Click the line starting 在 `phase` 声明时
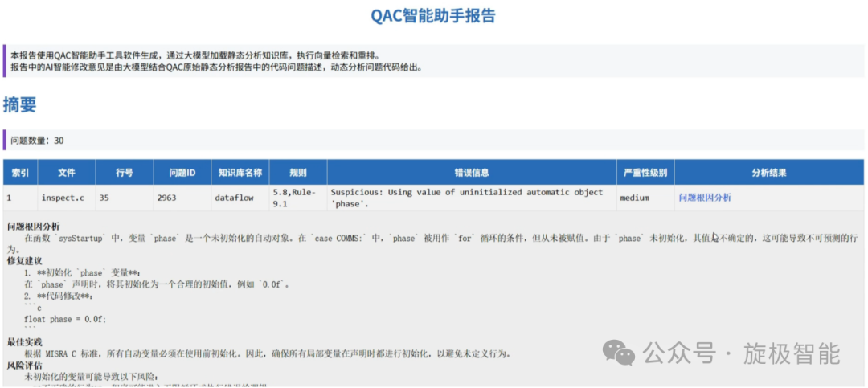The height and width of the screenshot is (388, 868). (157, 284)
